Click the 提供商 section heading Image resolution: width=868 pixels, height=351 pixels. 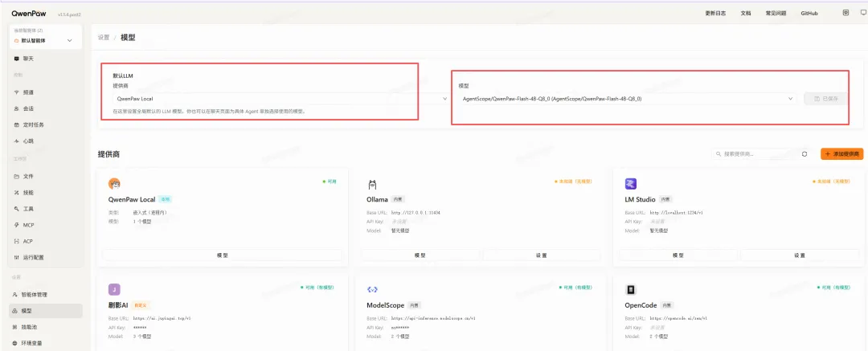coord(108,154)
